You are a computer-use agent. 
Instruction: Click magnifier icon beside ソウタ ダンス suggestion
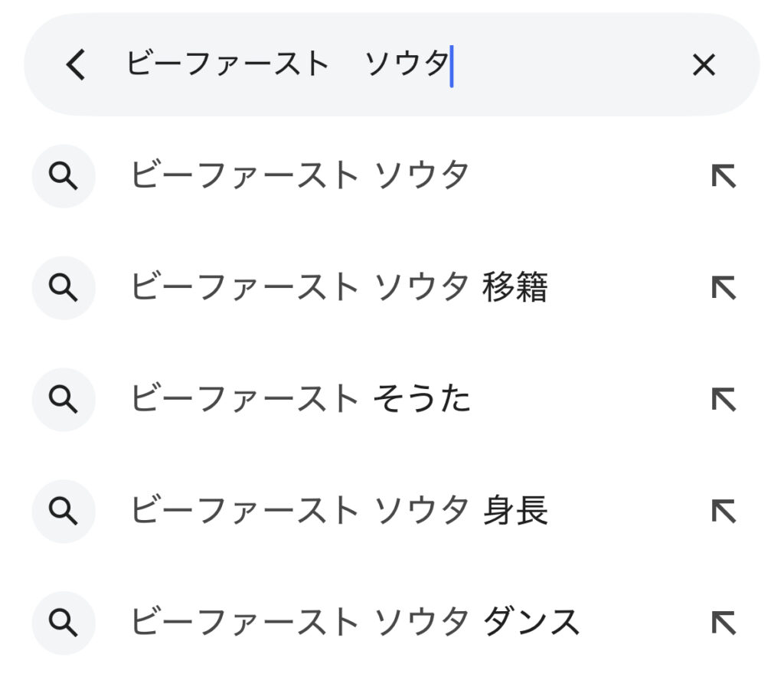coord(64,623)
